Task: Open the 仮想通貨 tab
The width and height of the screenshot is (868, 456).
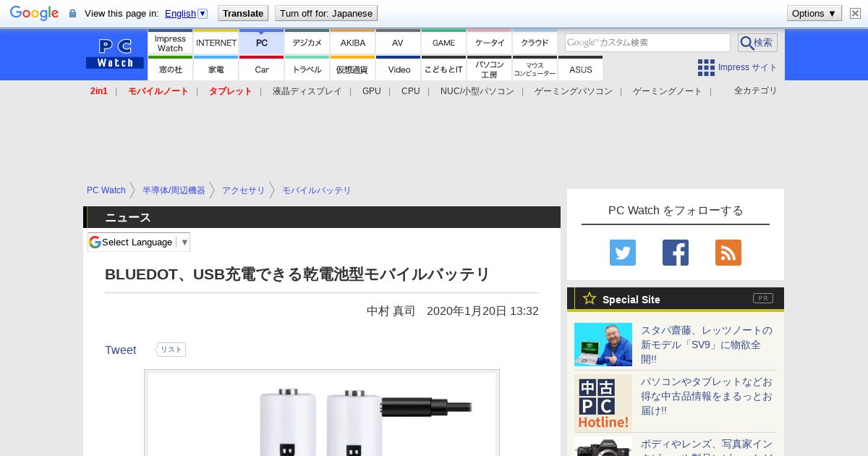Action: pos(353,69)
